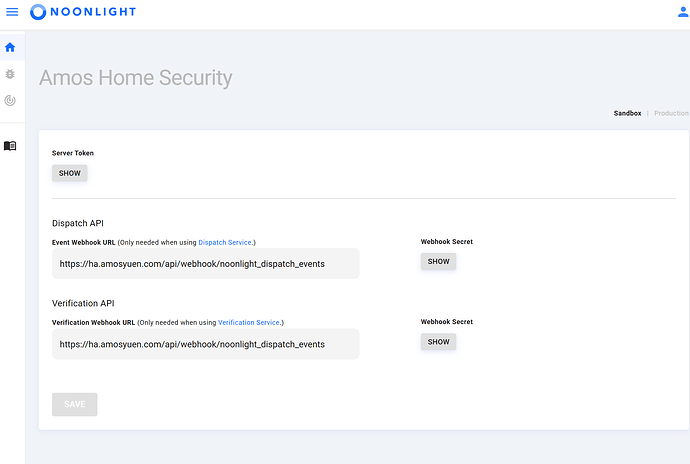Show the Dispatch API Webhook Secret
The width and height of the screenshot is (690, 464).
point(438,261)
